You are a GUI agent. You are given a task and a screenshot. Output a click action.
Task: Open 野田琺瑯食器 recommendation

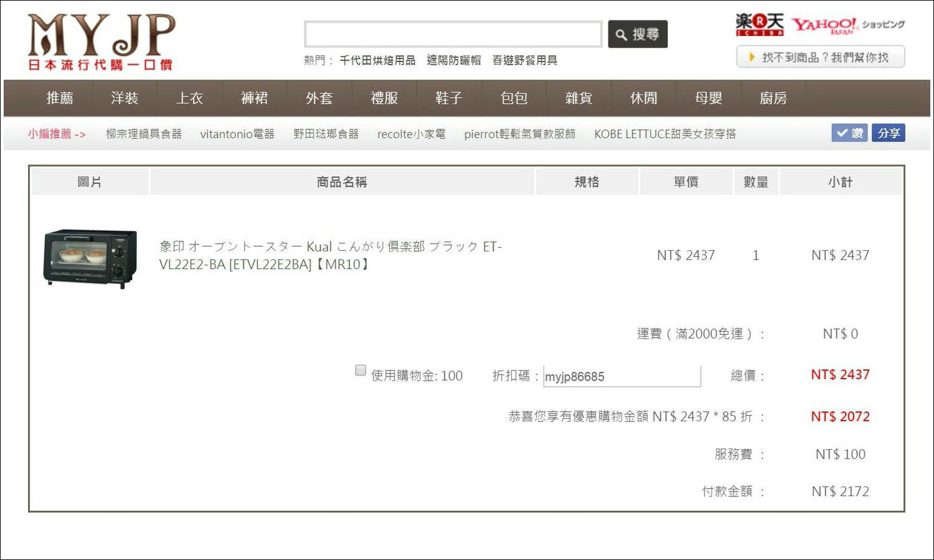326,134
